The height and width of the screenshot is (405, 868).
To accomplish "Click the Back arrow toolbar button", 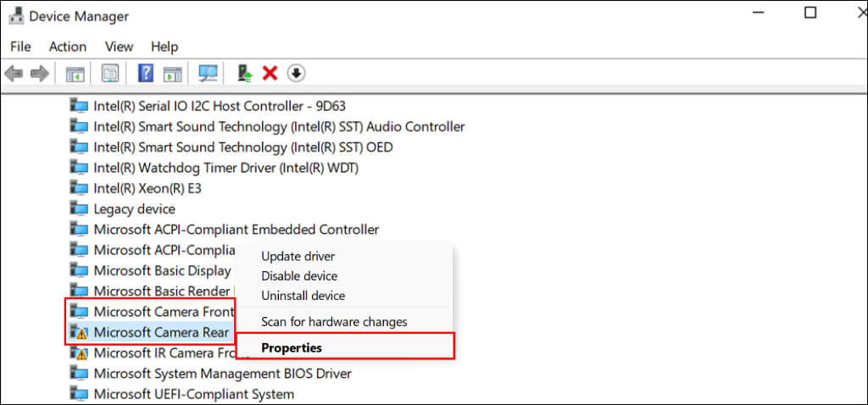I will tap(14, 74).
